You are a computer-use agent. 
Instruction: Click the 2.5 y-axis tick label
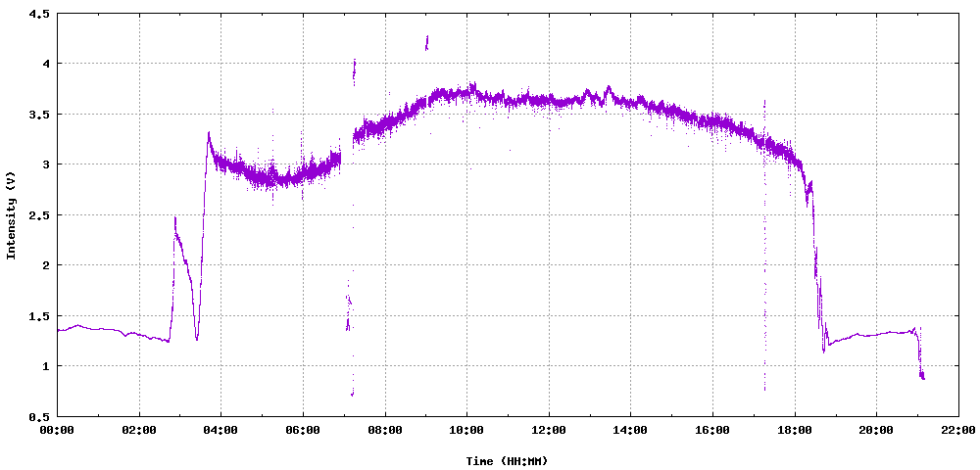[39, 214]
